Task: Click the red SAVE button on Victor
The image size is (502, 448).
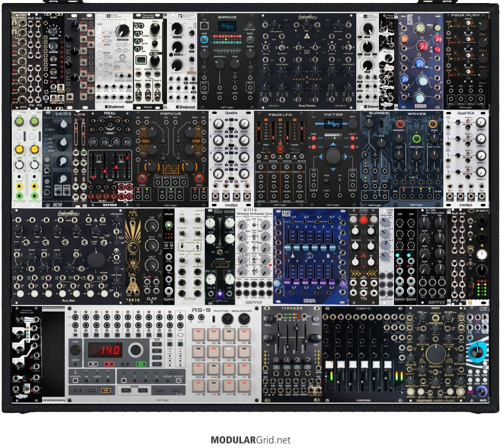Action: (x=352, y=138)
